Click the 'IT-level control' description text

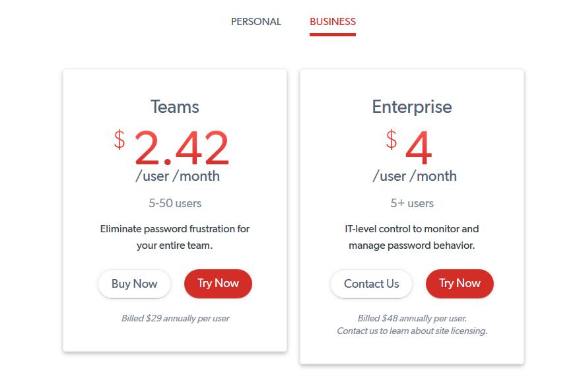412,237
